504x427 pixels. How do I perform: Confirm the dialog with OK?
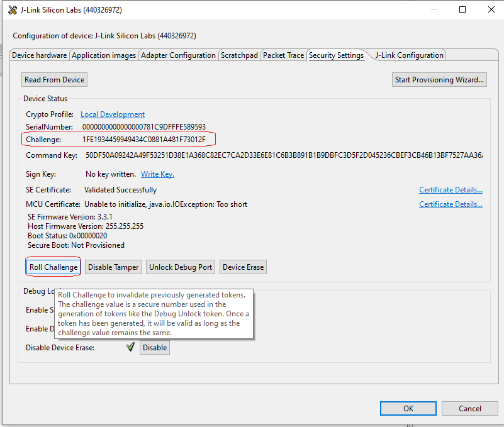click(408, 408)
